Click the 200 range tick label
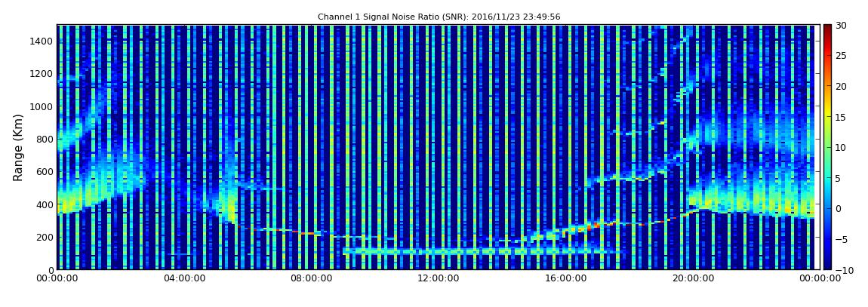Screen dimensions: 868x307 [x=45, y=237]
